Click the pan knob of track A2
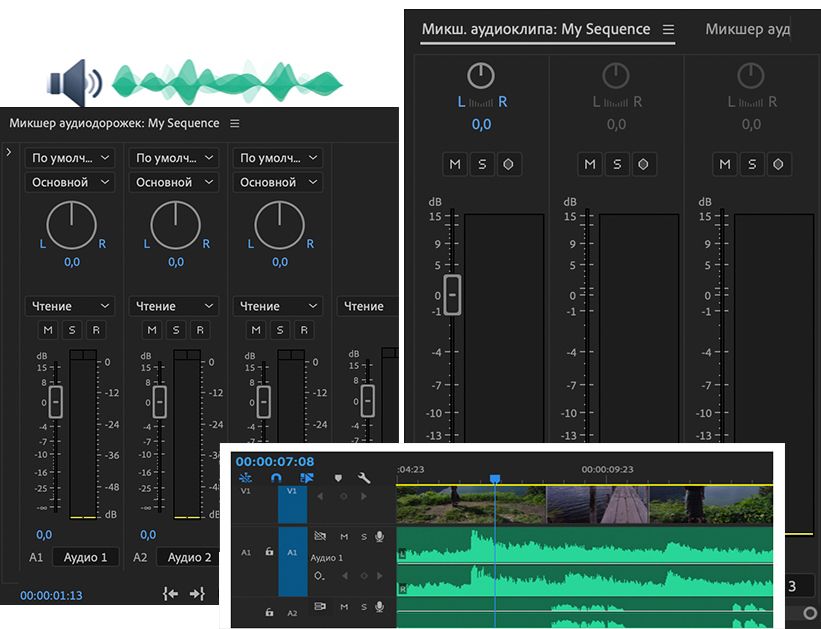This screenshot has width=821, height=629. click(175, 225)
